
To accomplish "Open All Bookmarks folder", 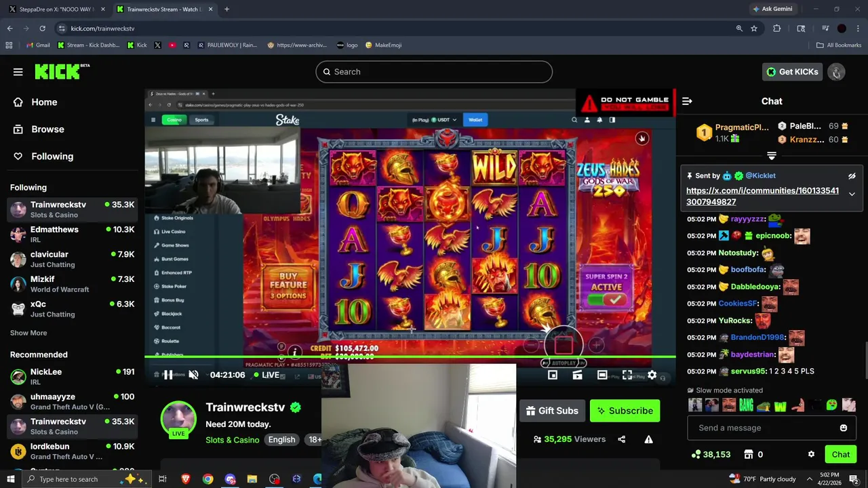I will pos(839,45).
